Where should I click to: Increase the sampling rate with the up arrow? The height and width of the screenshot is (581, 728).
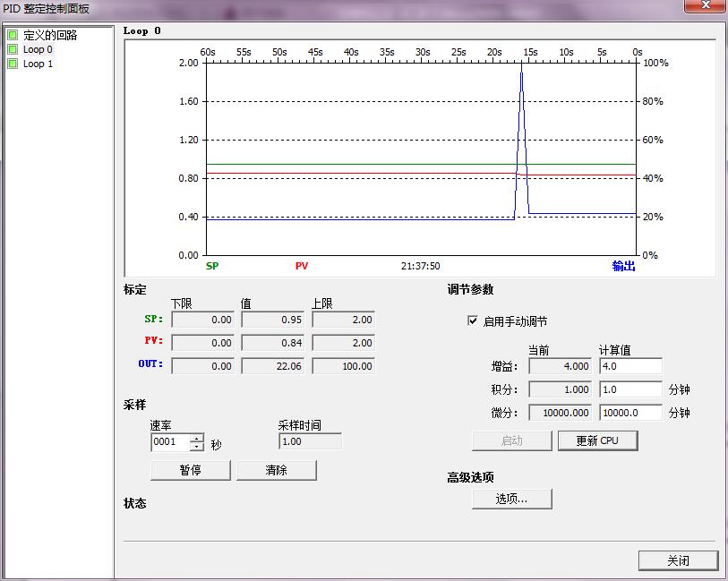(x=196, y=438)
